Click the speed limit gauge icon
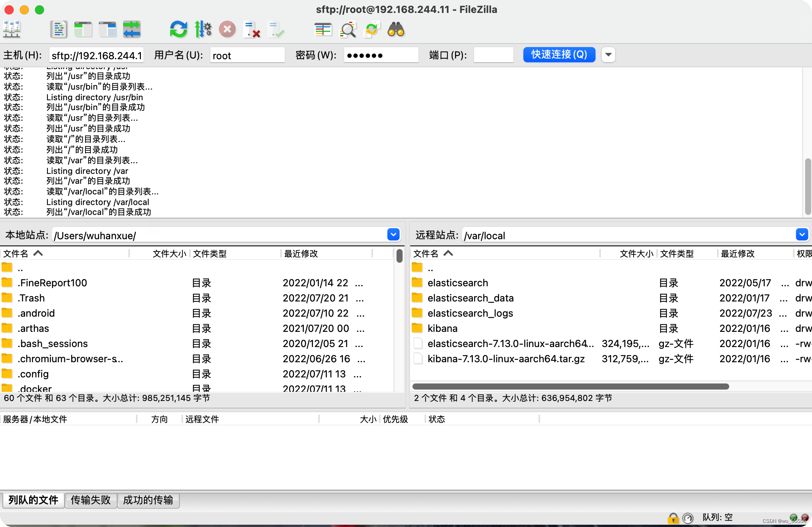Image resolution: width=812 pixels, height=527 pixels. [x=688, y=518]
